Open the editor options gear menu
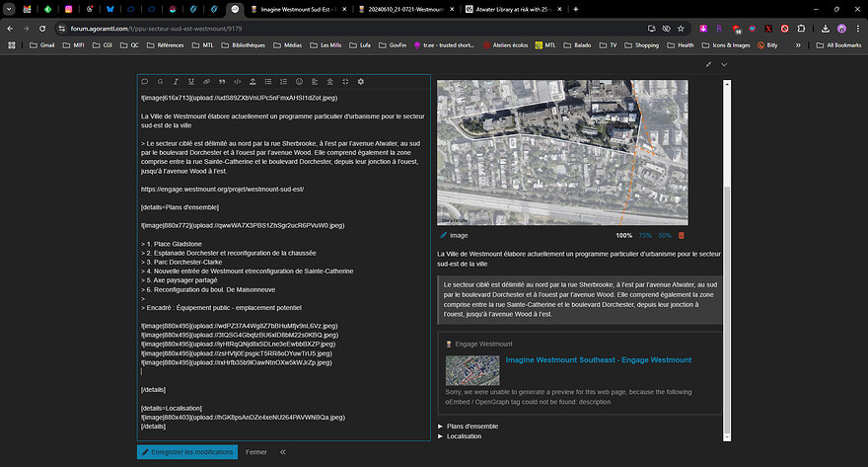The width and height of the screenshot is (868, 467). [x=361, y=81]
